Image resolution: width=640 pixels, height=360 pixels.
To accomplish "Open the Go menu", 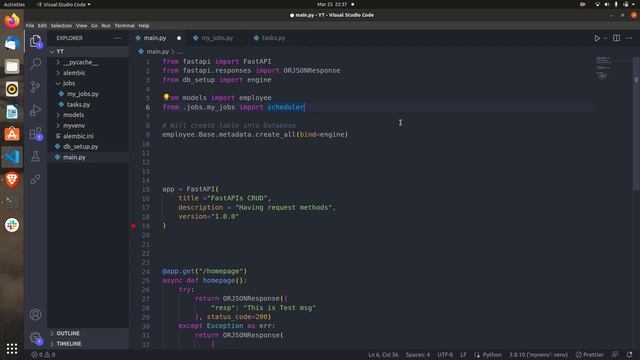I will (x=94, y=25).
